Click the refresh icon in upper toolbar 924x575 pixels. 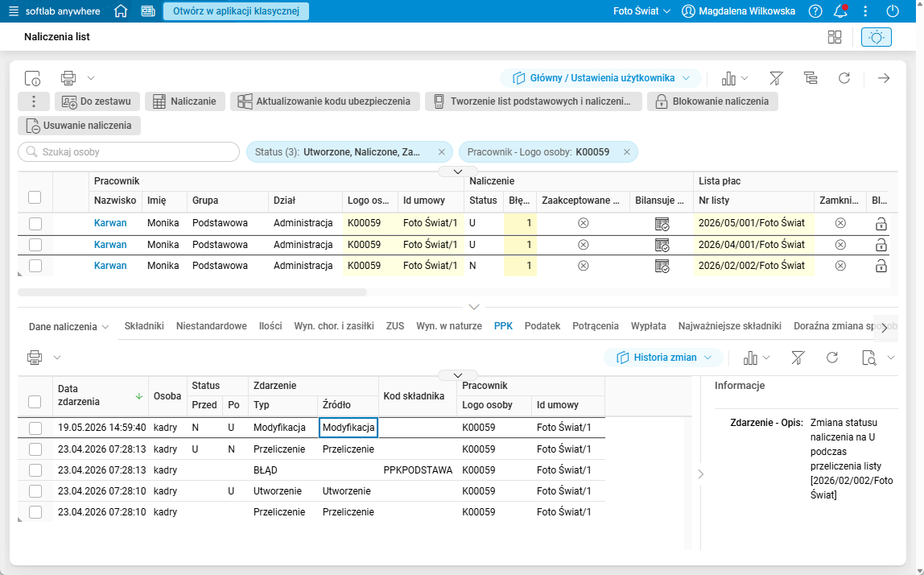coord(844,78)
